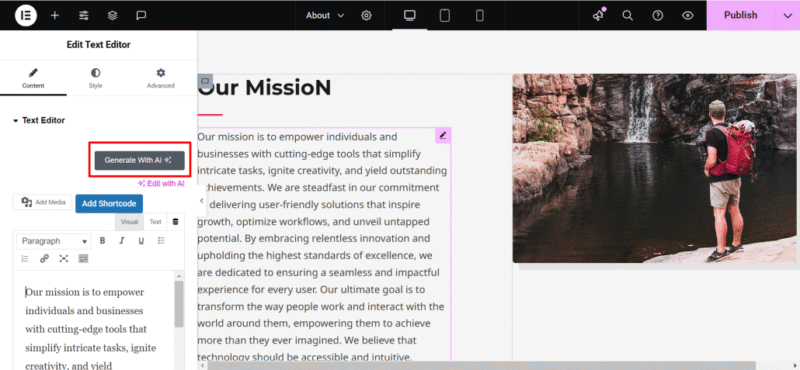Click the Finder search icon
This screenshot has height=370, width=800.
click(628, 15)
